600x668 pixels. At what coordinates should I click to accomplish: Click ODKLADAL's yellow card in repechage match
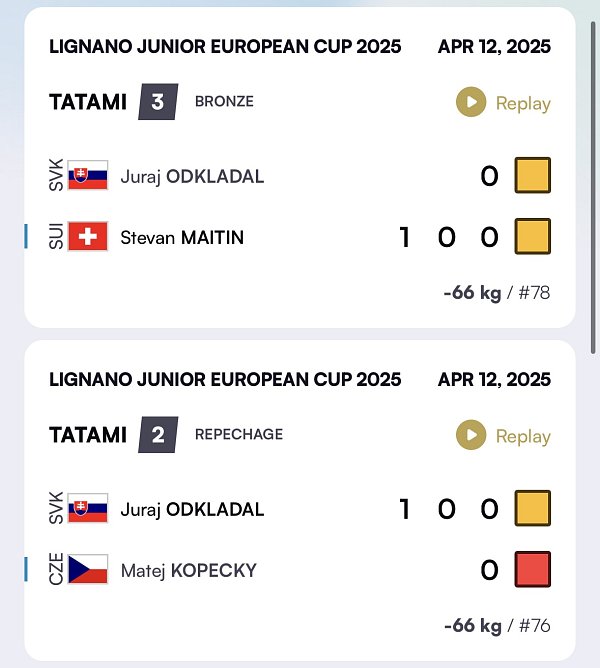click(x=533, y=508)
